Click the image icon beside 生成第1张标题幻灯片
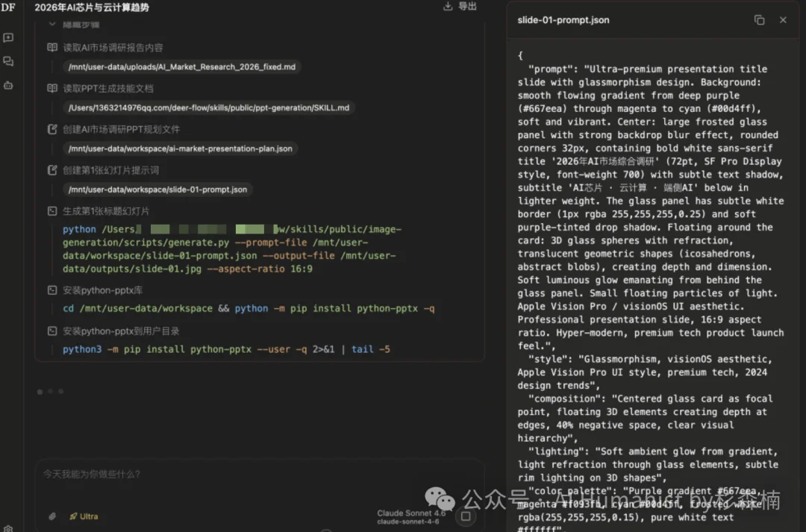Screen dimensions: 806x532 point(52,210)
